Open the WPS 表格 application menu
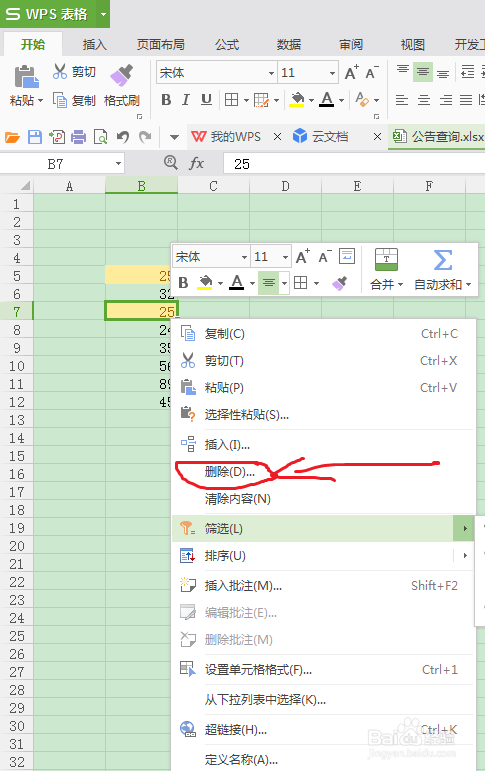The image size is (485, 771). tap(55, 14)
